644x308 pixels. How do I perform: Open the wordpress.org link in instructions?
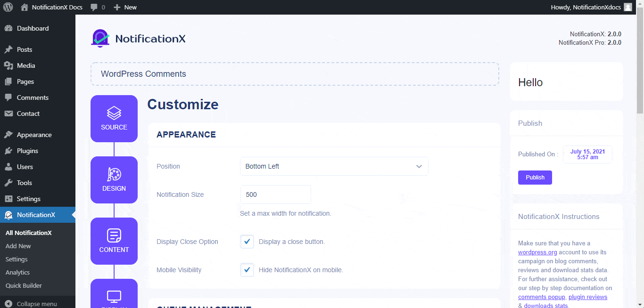pos(537,252)
